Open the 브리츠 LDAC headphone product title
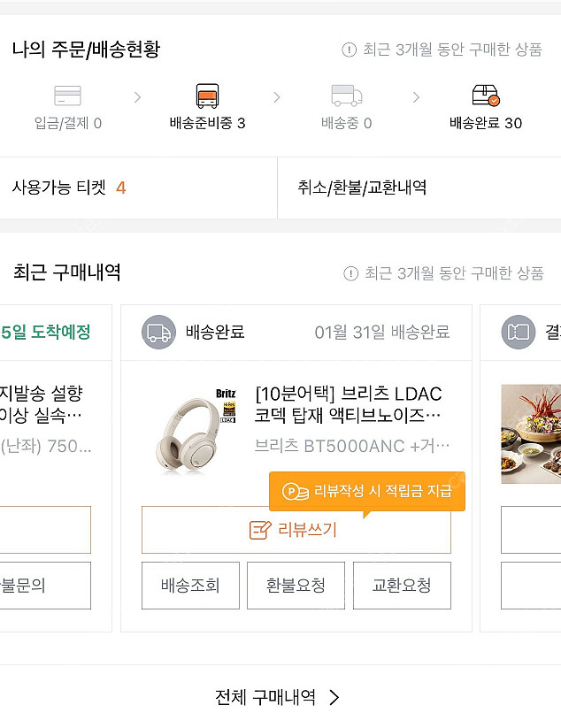 click(349, 404)
